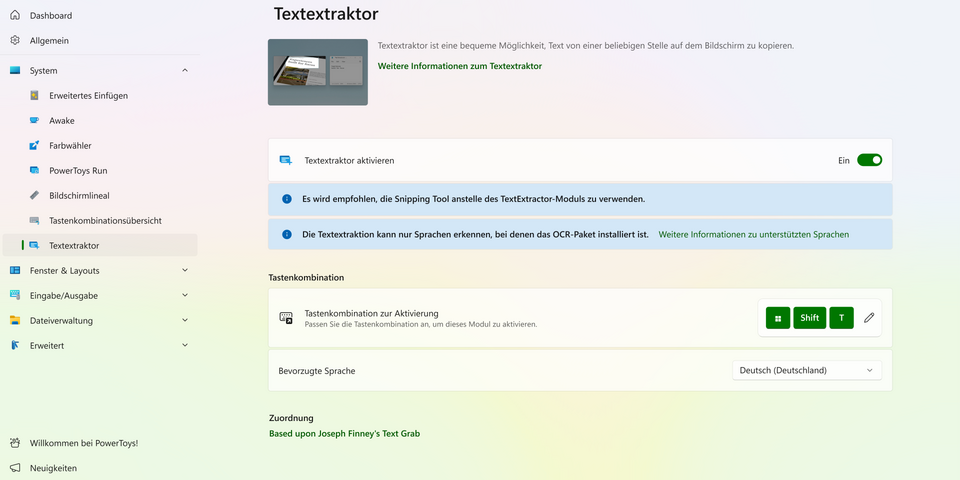The height and width of the screenshot is (480, 960).
Task: Expand the Fenster & Layouts section
Action: [185, 271]
